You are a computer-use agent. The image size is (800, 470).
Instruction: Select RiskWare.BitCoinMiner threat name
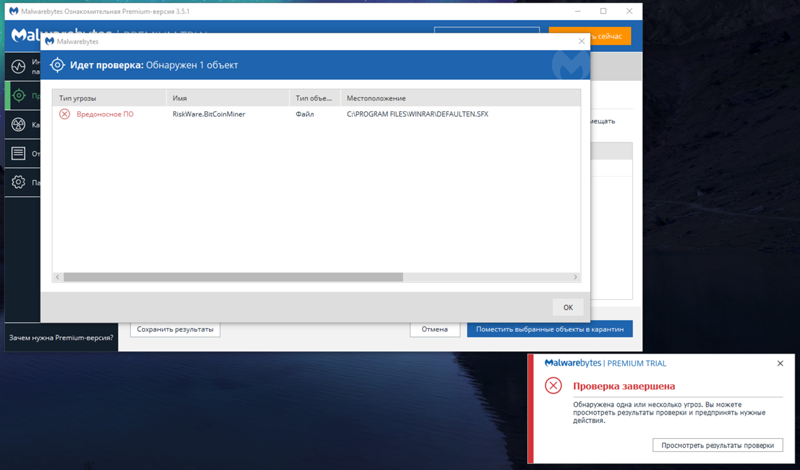click(209, 114)
